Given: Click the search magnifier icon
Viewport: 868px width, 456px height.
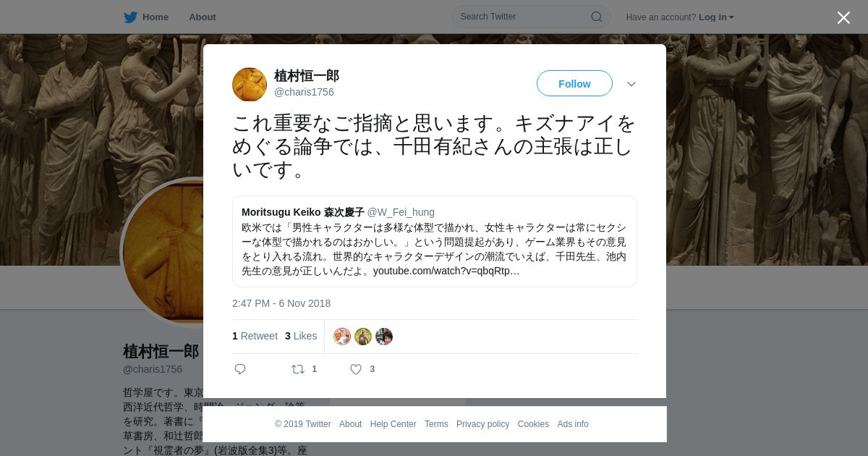Looking at the screenshot, I should 597,17.
